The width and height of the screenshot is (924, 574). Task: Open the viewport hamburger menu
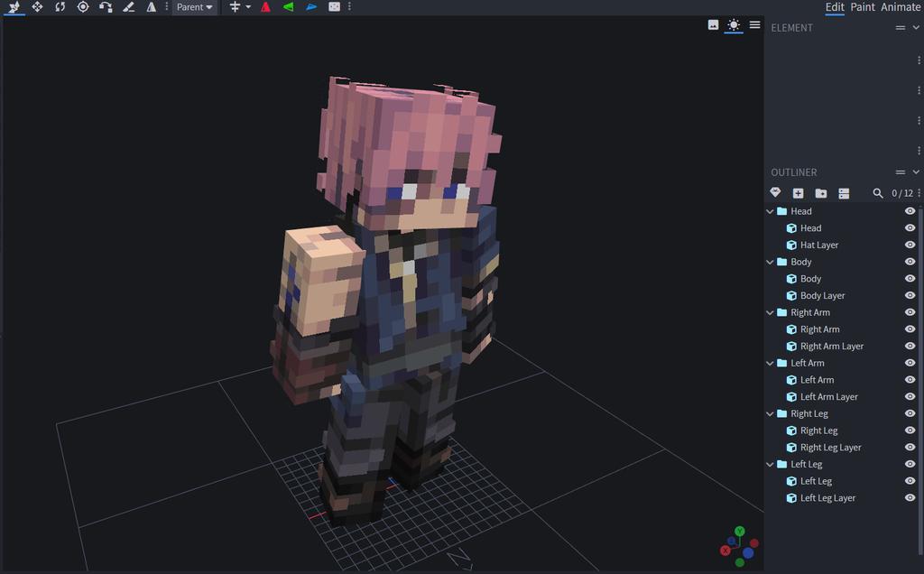point(754,24)
